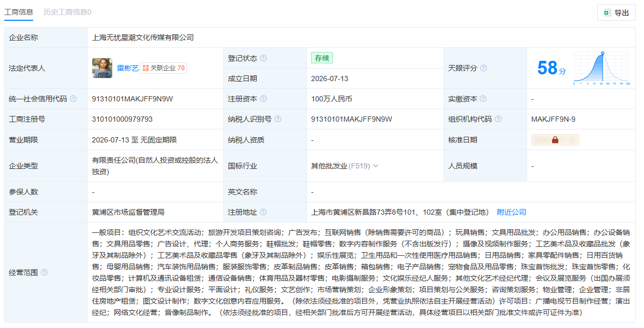This screenshot has height=328, width=644.
Task: Export data with 导出 button
Action: point(616,13)
